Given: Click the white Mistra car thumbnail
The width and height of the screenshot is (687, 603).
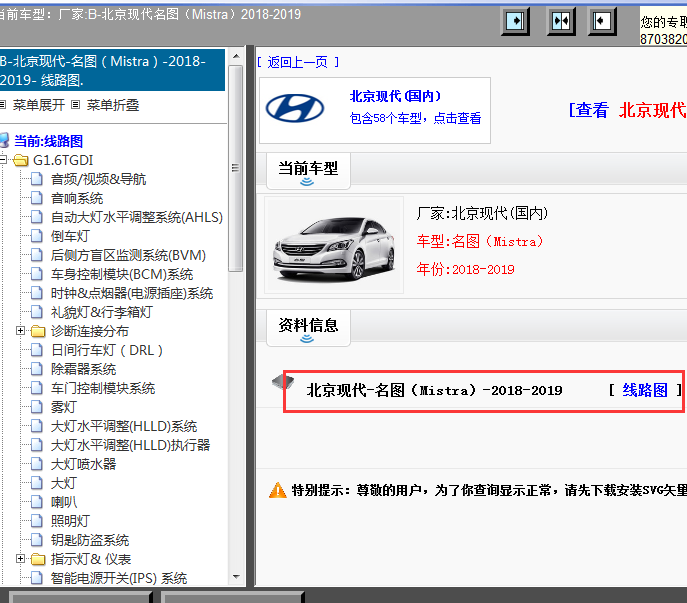Looking at the screenshot, I should [x=334, y=245].
